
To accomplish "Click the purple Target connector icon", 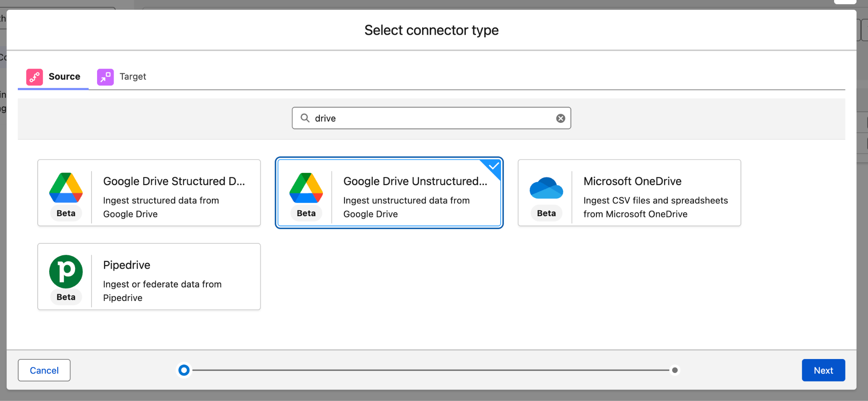I will pos(105,77).
